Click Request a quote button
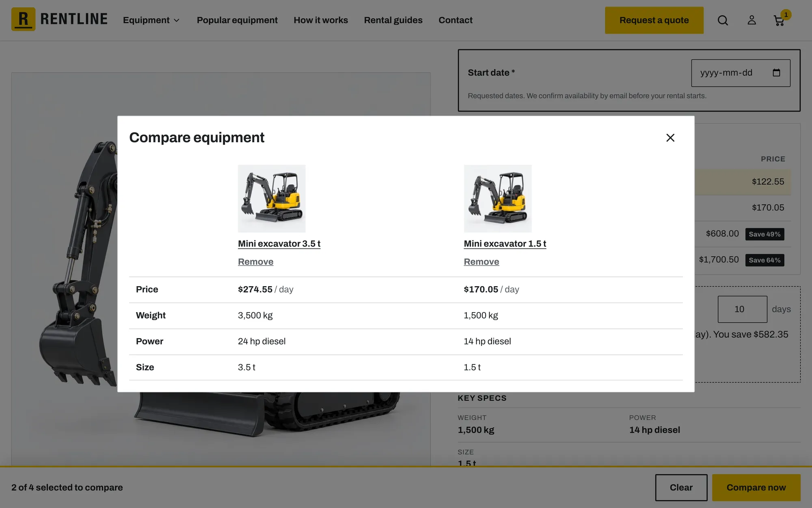 click(x=654, y=20)
